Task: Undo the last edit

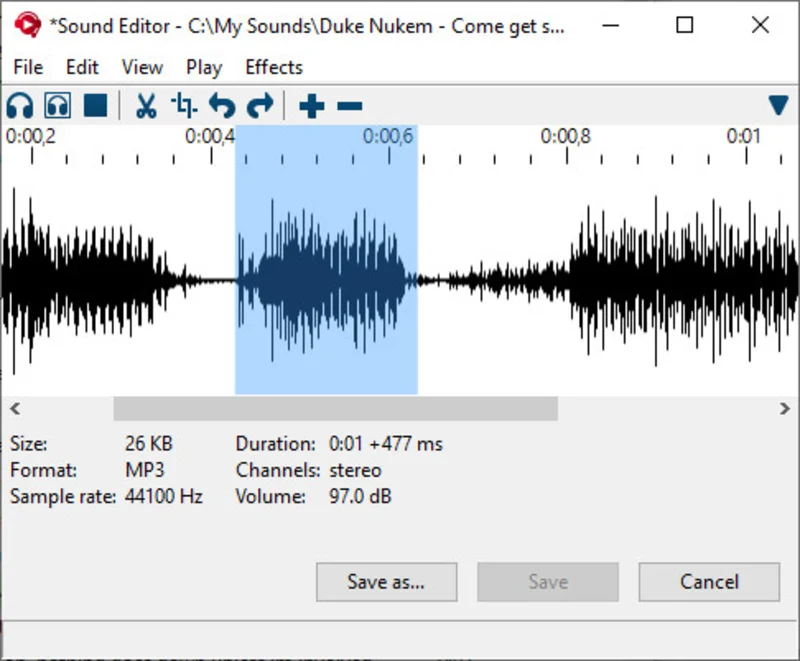Action: (x=222, y=106)
